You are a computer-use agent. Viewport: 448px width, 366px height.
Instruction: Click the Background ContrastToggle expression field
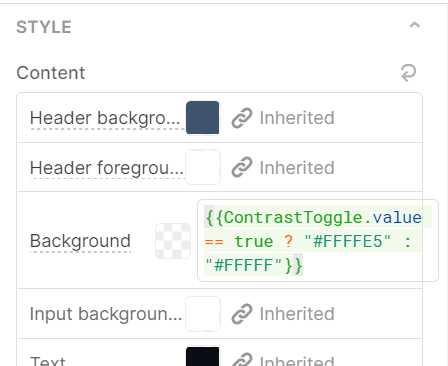[318, 241]
